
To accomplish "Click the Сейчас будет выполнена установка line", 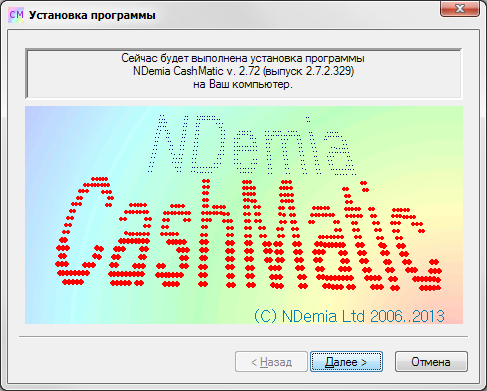I will (x=243, y=58).
